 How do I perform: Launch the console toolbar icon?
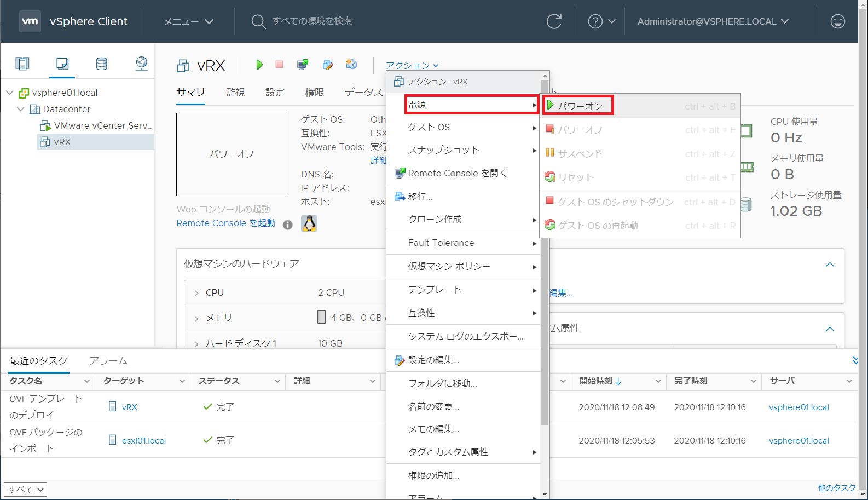point(303,65)
